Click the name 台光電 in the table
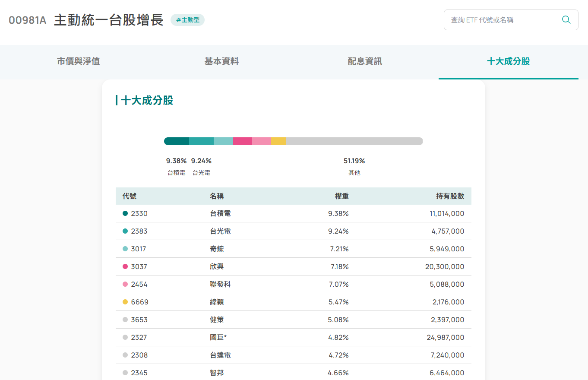The height and width of the screenshot is (380, 588). pyautogui.click(x=220, y=231)
